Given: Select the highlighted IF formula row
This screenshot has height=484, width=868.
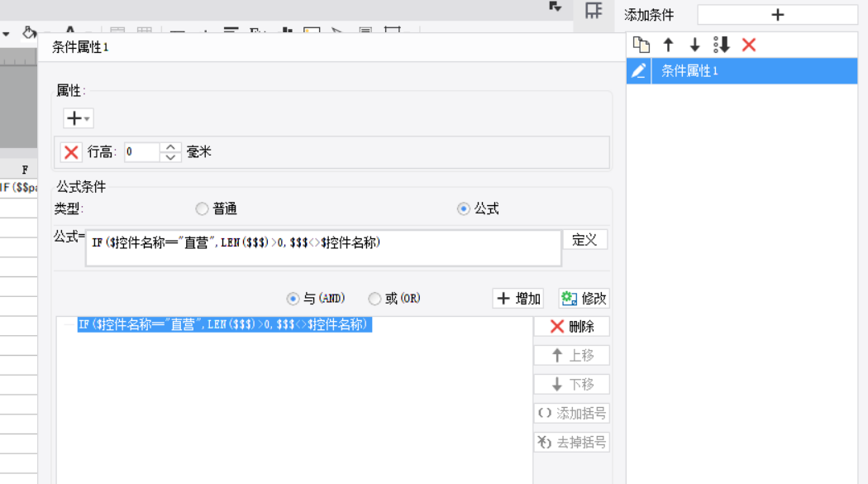Looking at the screenshot, I should point(224,324).
